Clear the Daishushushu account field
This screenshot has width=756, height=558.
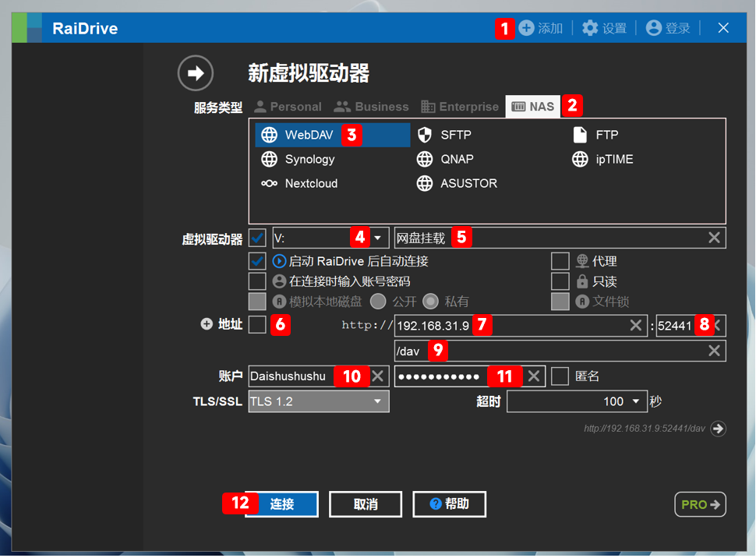pos(377,376)
